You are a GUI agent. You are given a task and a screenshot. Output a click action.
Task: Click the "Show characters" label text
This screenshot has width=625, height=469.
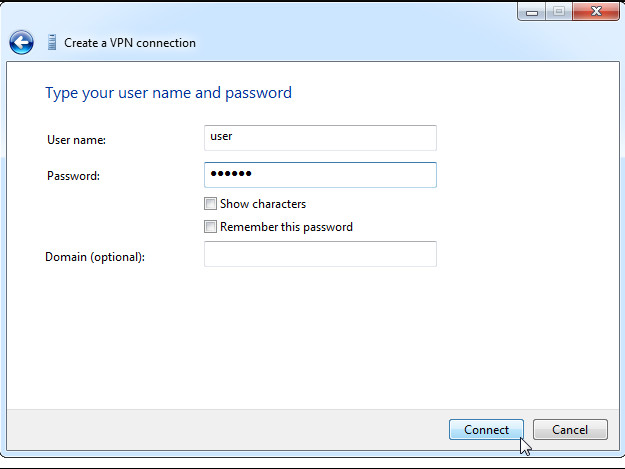coord(262,204)
